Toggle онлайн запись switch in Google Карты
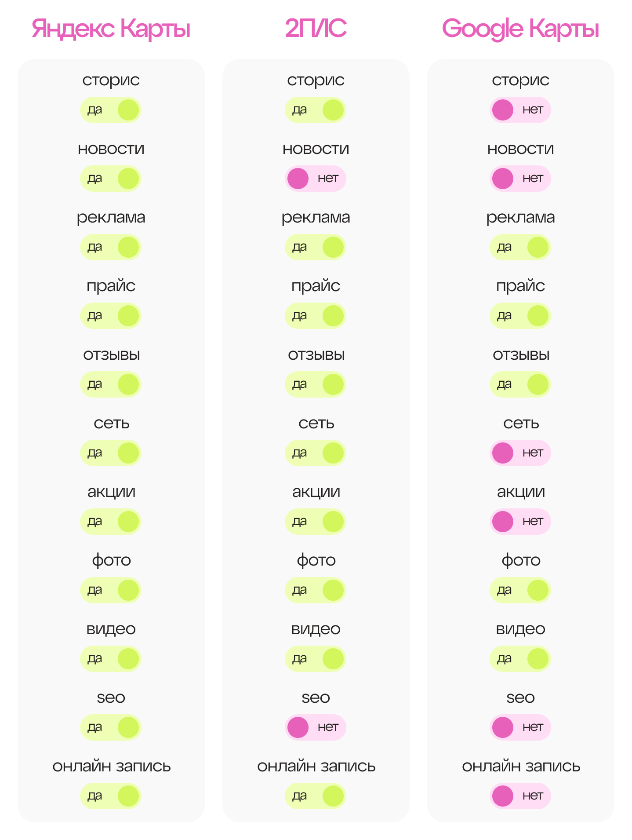Image resolution: width=632 pixels, height=840 pixels. coord(520,796)
